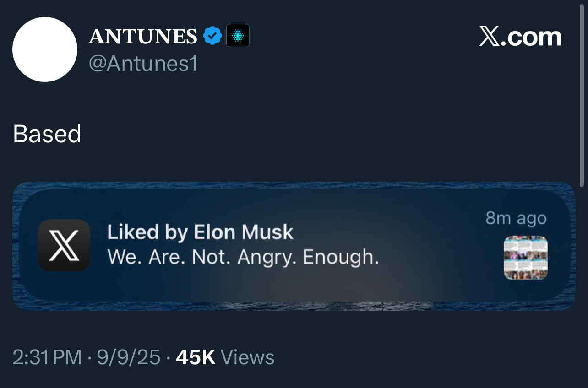Open the ANTUNES profile avatar
588x388 pixels.
pos(45,49)
